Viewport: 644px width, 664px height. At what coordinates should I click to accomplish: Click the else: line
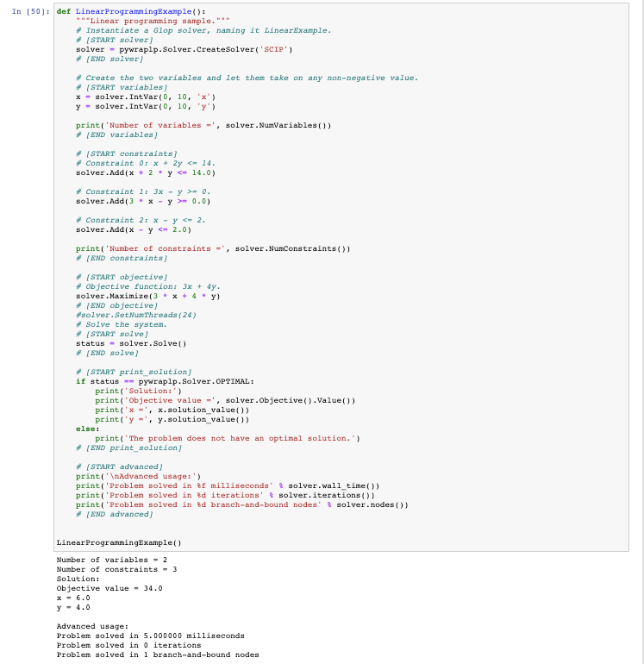coord(88,429)
